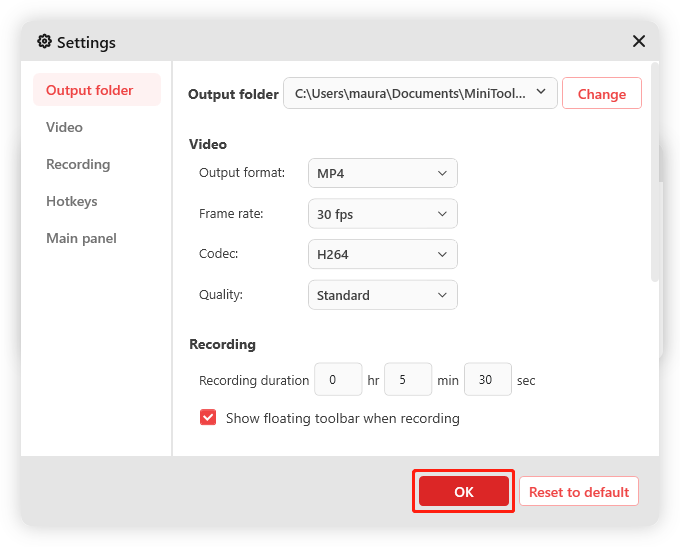
Task: Open Main panel section
Action: (x=81, y=238)
